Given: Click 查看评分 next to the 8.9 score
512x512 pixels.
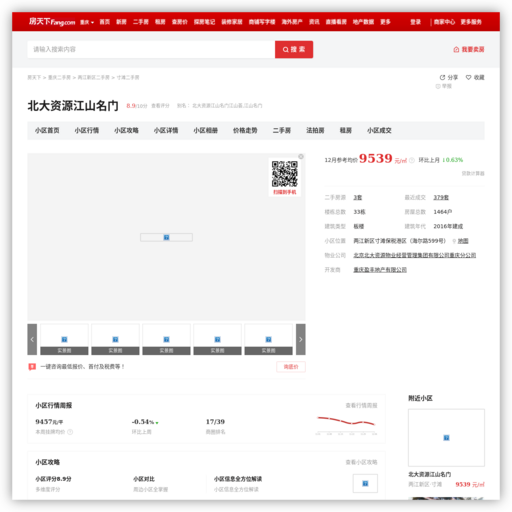Looking at the screenshot, I should (160, 106).
